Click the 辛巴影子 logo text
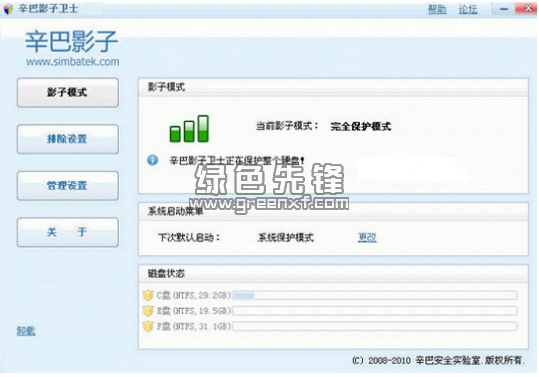The height and width of the screenshot is (377, 539). pos(72,41)
